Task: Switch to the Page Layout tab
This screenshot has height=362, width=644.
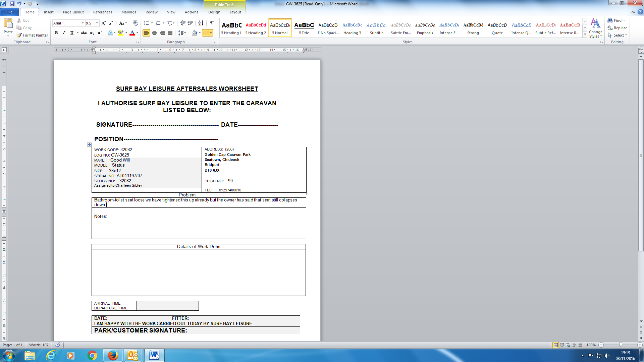Action: (x=73, y=12)
